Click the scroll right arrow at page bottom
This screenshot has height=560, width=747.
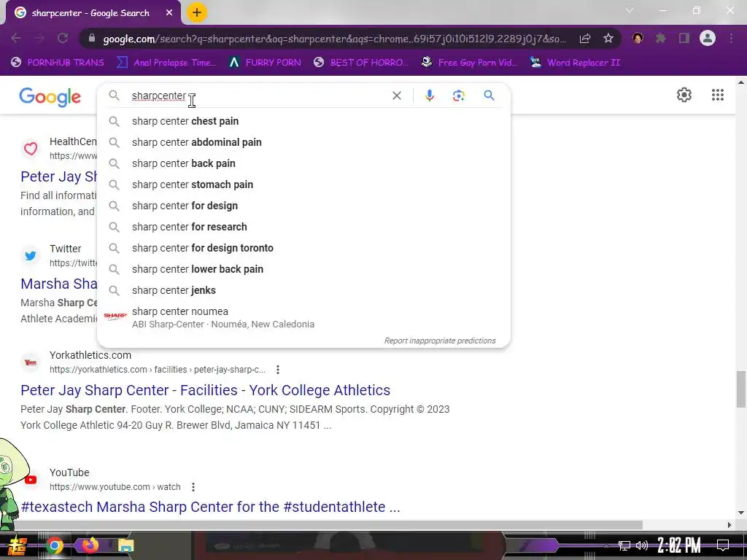(x=729, y=525)
